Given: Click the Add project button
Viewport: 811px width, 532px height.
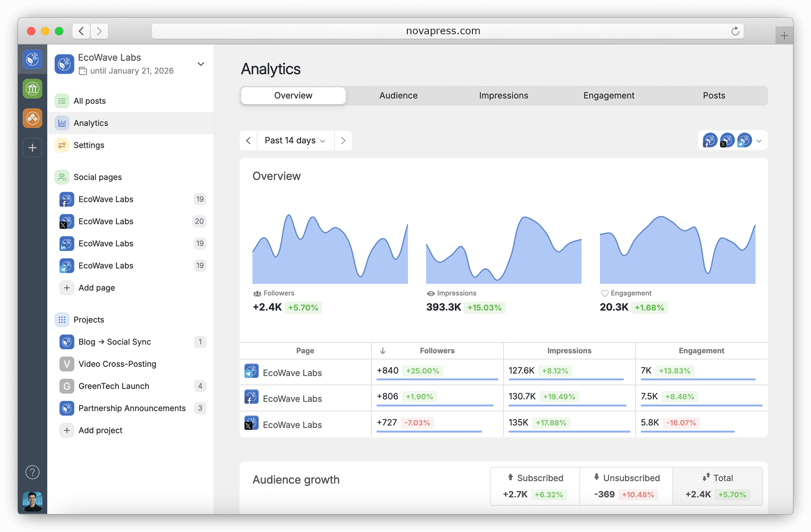Looking at the screenshot, I should [x=100, y=430].
